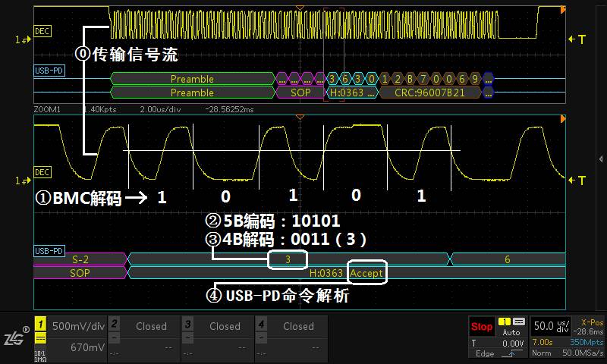This screenshot has width=607, height=364.
Task: Select the yellow channel 1 number badge
Action: pyautogui.click(x=40, y=324)
